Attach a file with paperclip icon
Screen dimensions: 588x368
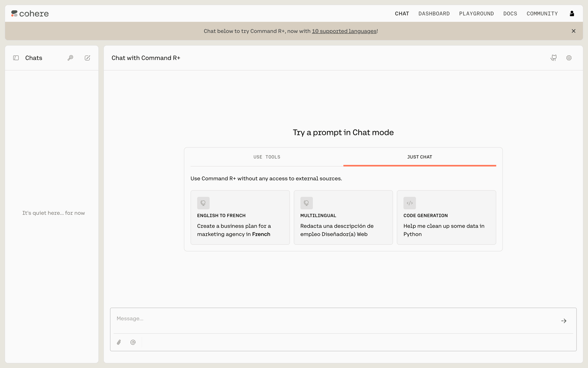tap(119, 342)
